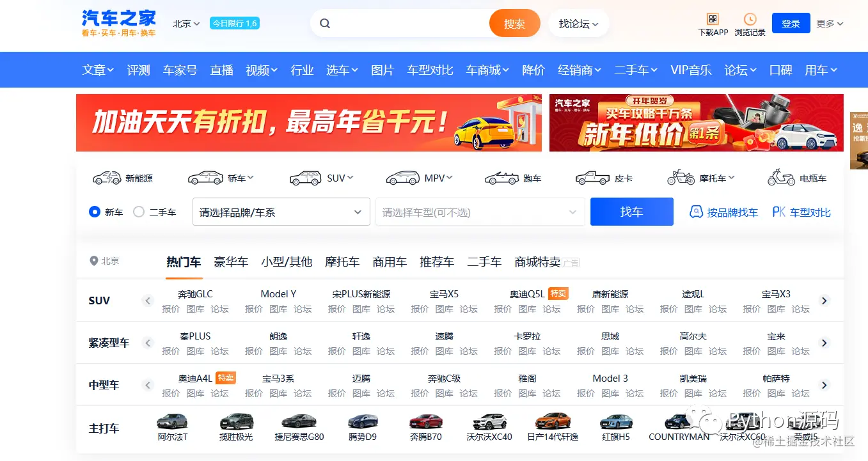Click 紧凑型车 row right arrow
Screen dimensions: 868x461
tap(825, 343)
